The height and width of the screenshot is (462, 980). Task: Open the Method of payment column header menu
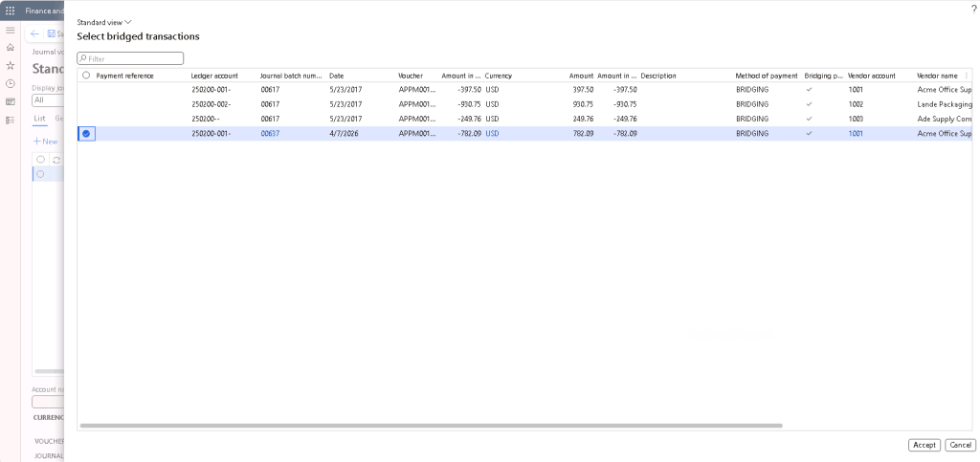[x=766, y=76]
